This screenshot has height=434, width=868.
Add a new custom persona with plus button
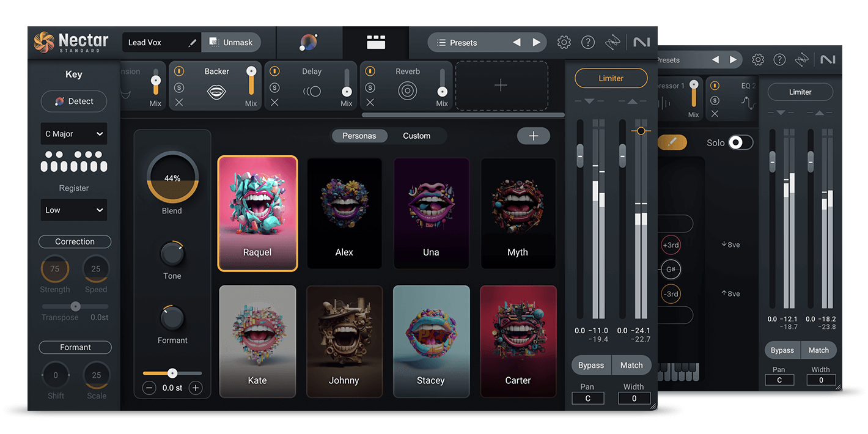point(534,136)
